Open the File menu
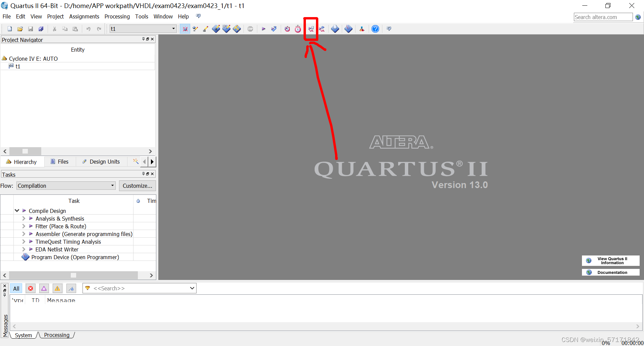The height and width of the screenshot is (346, 644). [x=6, y=16]
